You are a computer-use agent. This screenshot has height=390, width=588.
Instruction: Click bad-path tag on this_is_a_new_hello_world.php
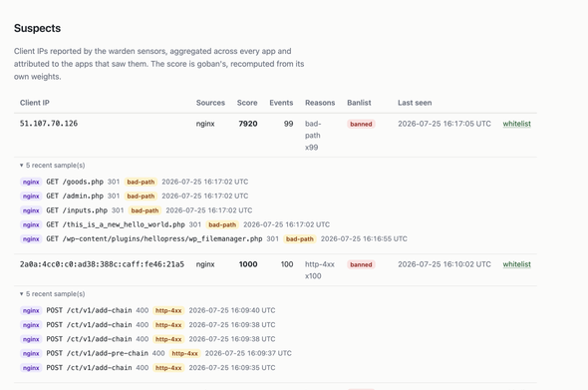tap(222, 224)
